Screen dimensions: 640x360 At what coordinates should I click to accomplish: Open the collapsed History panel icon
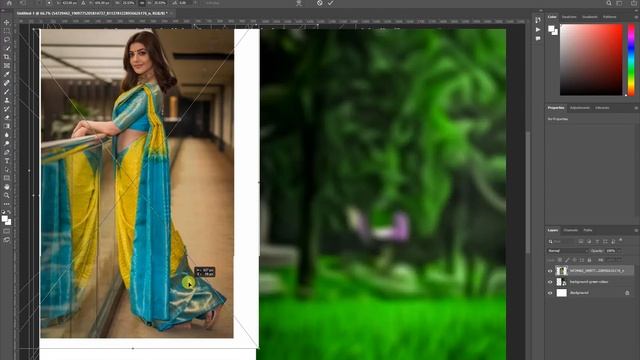click(538, 20)
